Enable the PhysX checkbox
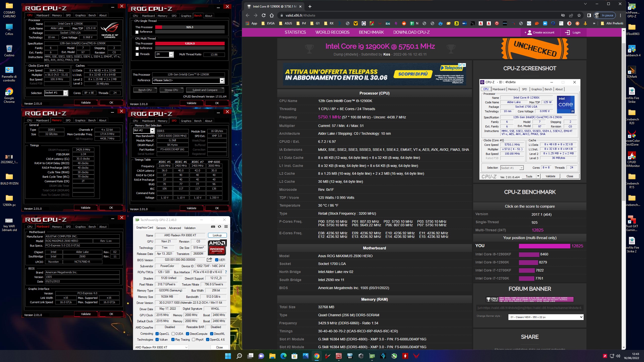 (193, 339)
